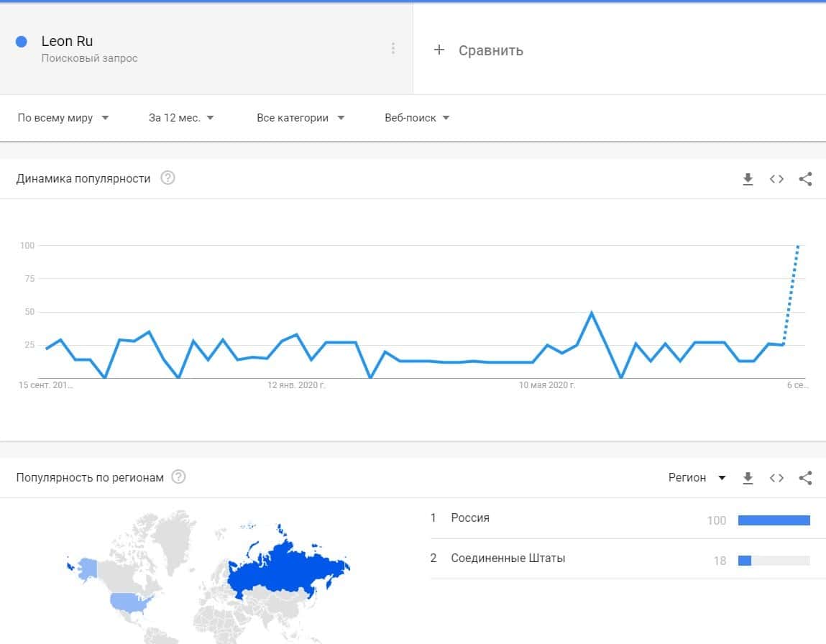The height and width of the screenshot is (644, 826).
Task: Open help for Популярность по регионам
Action: (178, 477)
